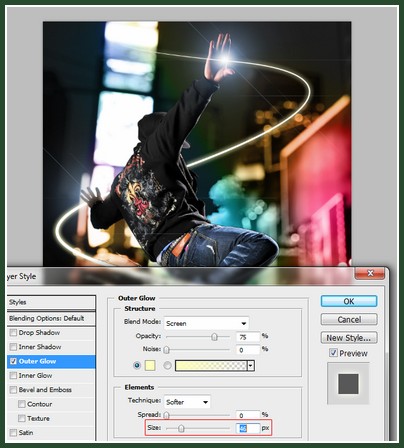Toggle the Preview checkbox

(333, 353)
